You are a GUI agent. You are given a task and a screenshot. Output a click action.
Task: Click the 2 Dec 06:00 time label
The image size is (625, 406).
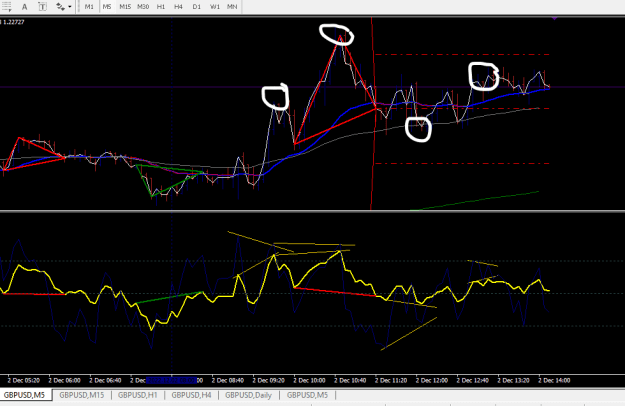[x=64, y=380]
